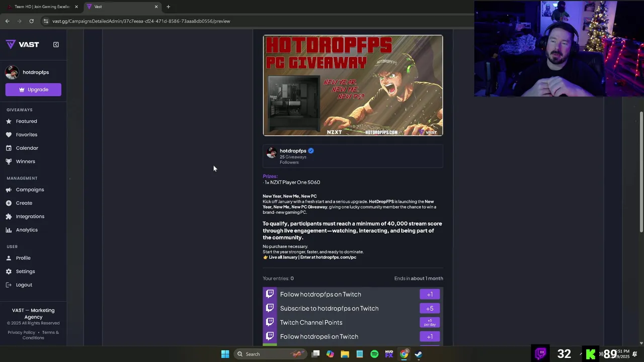Click the HotDropFPS PC Giveaway banner image
The height and width of the screenshot is (362, 644).
point(353,85)
